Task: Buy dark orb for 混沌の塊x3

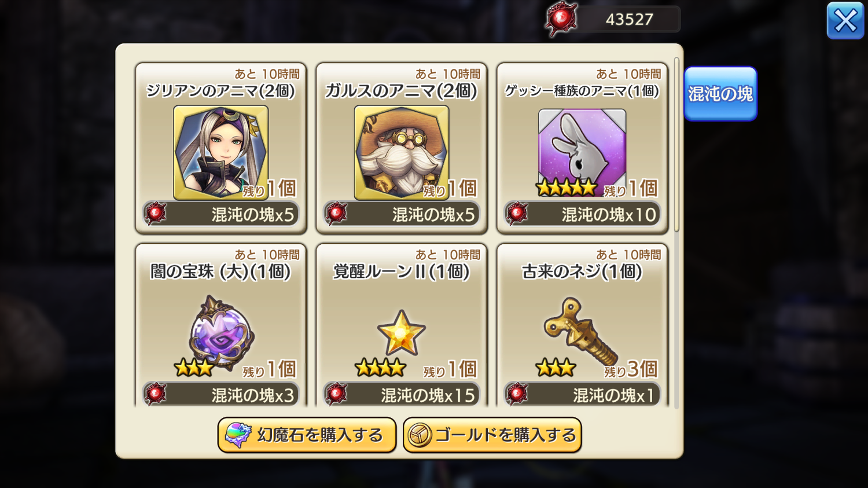Action: (221, 394)
